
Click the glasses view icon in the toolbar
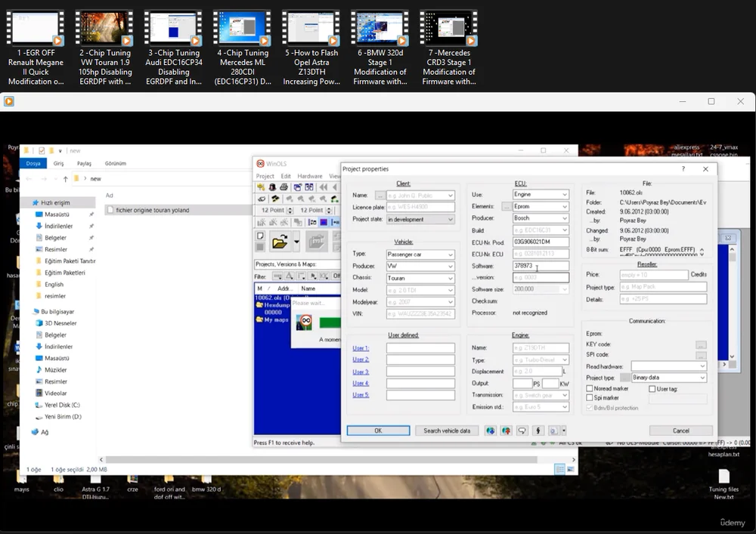262,199
